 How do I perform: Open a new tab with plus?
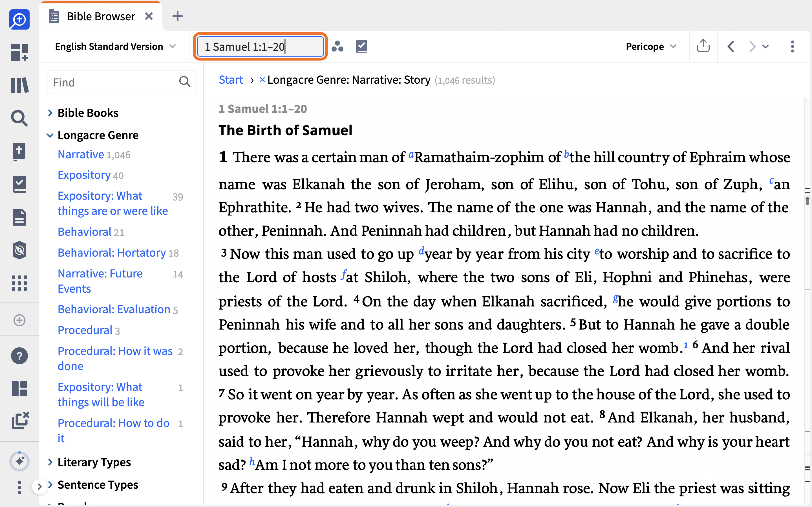point(177,16)
